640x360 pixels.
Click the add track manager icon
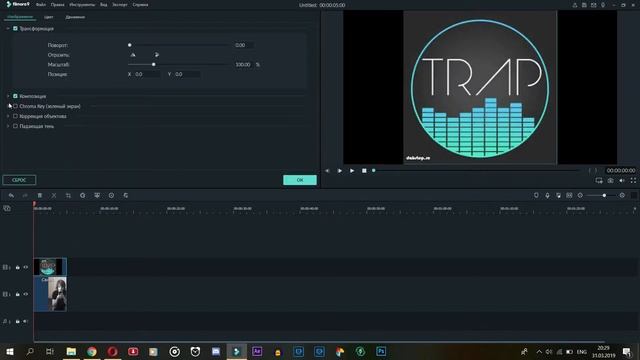[x=7, y=209]
